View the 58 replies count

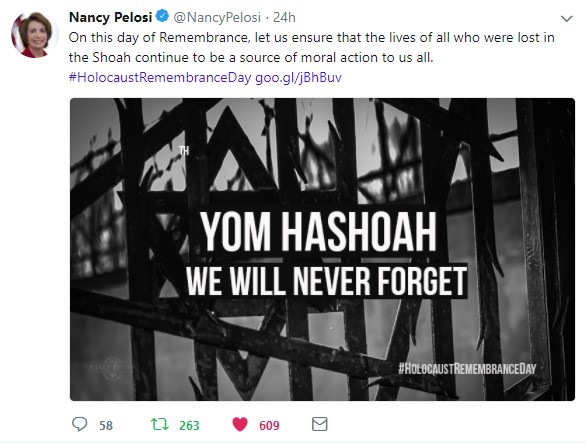[106, 425]
